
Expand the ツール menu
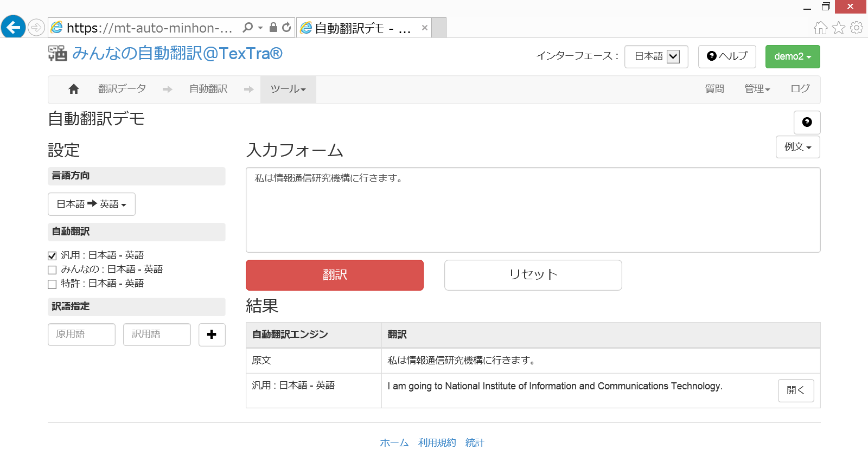(288, 89)
